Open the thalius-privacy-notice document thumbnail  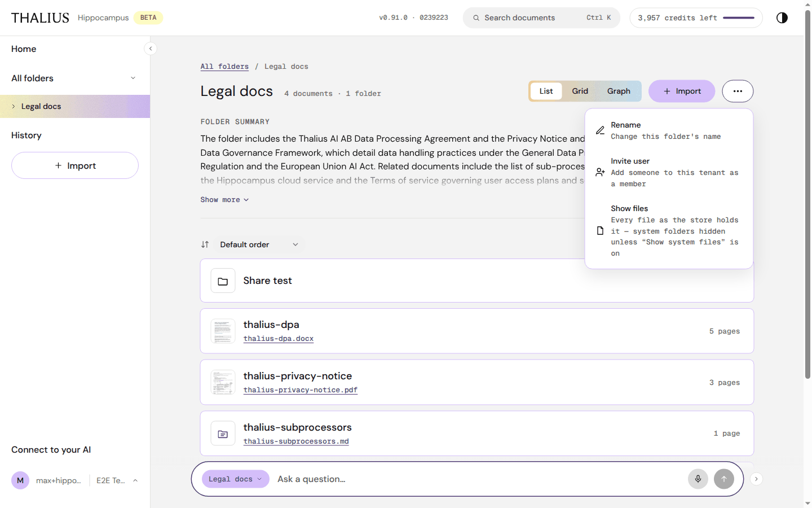pos(223,383)
